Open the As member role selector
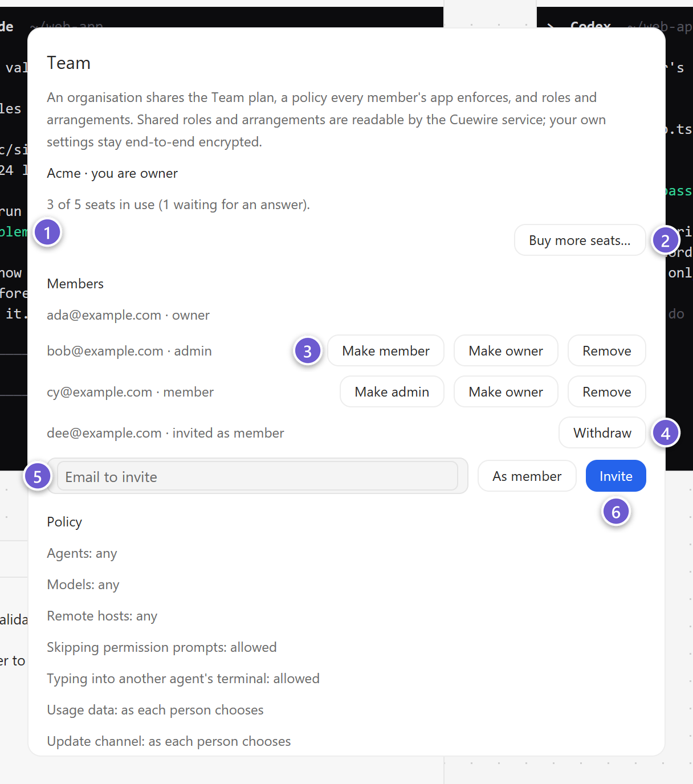The width and height of the screenshot is (693, 784). [527, 476]
